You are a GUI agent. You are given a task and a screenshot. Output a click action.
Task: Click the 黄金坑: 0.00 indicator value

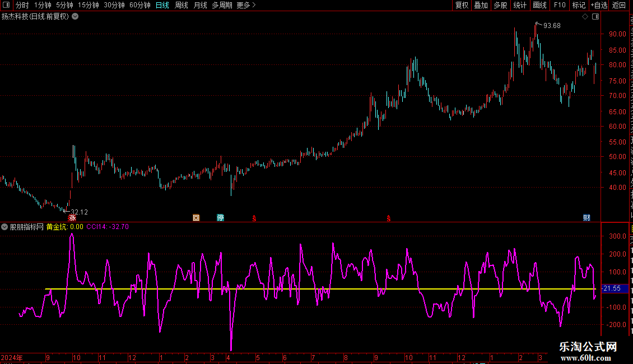(64, 227)
